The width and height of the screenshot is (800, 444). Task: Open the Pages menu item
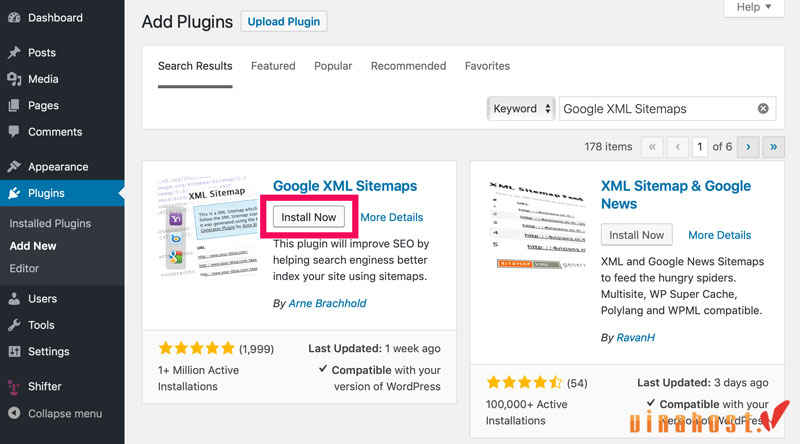62,106
